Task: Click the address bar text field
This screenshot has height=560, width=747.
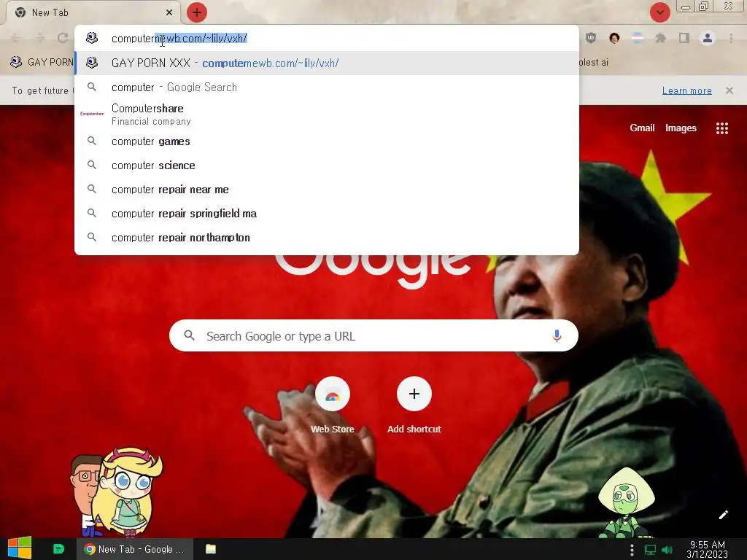Action: coord(327,38)
